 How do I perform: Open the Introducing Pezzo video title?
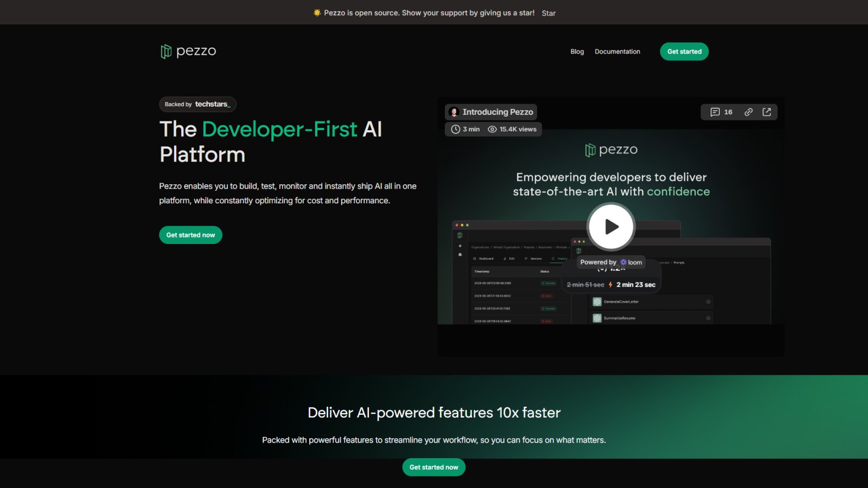coord(497,112)
